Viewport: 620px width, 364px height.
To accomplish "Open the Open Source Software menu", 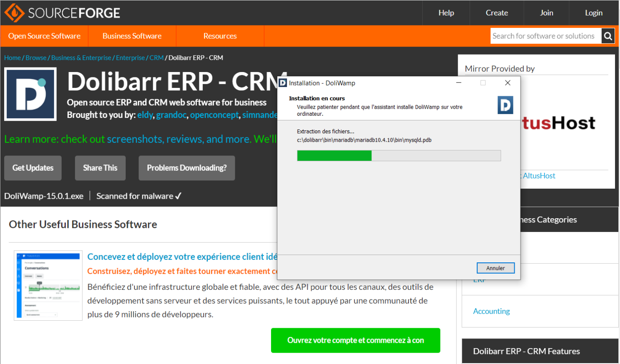I will (45, 36).
